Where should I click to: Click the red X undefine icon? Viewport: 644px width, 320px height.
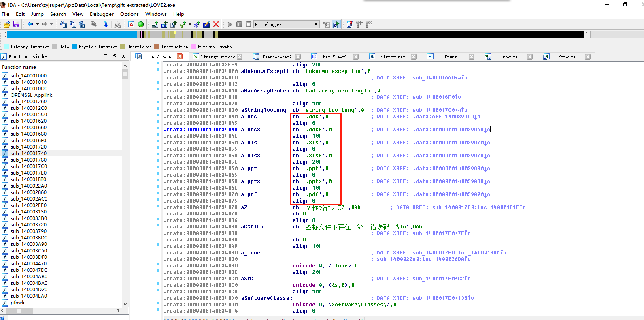(x=216, y=24)
